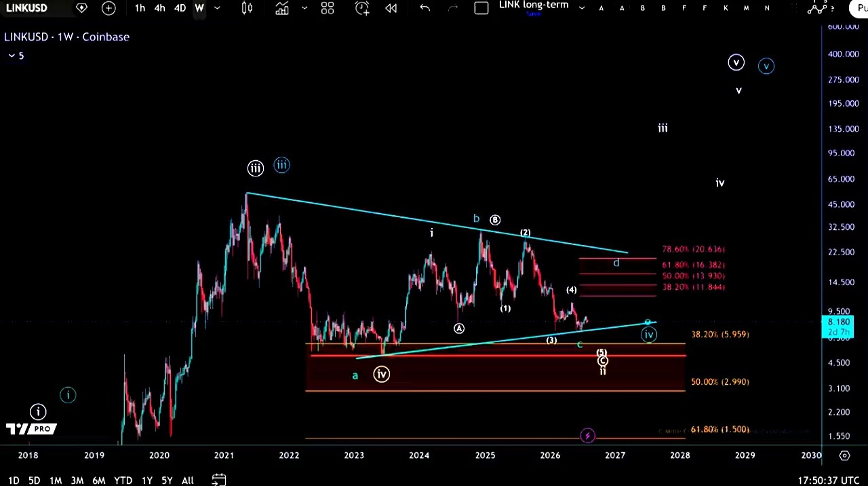The image size is (868, 486).
Task: Open the chart settings gear icon
Action: [845, 455]
